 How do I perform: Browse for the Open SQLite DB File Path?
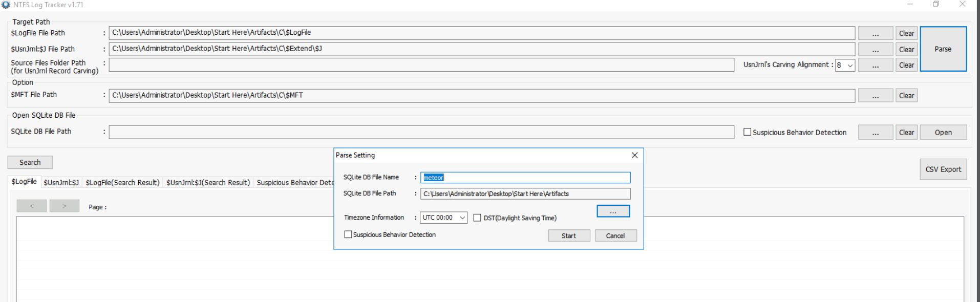[876, 133]
